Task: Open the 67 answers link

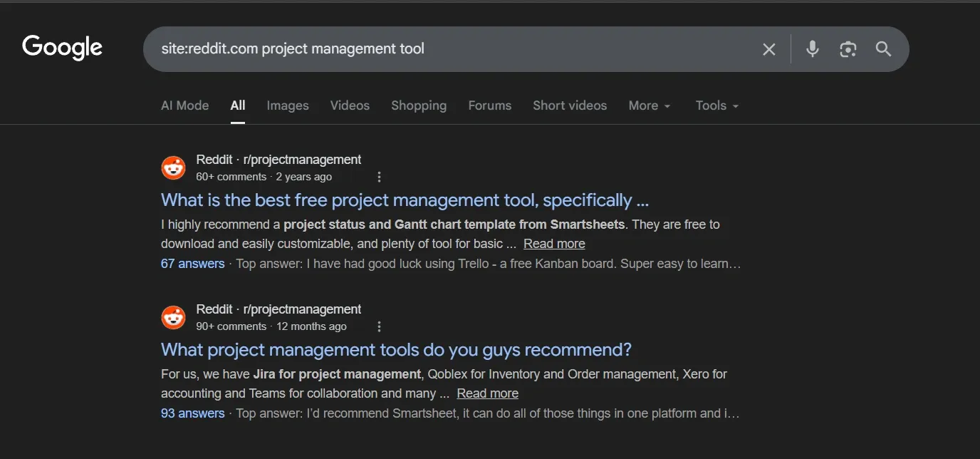Action: pyautogui.click(x=193, y=264)
